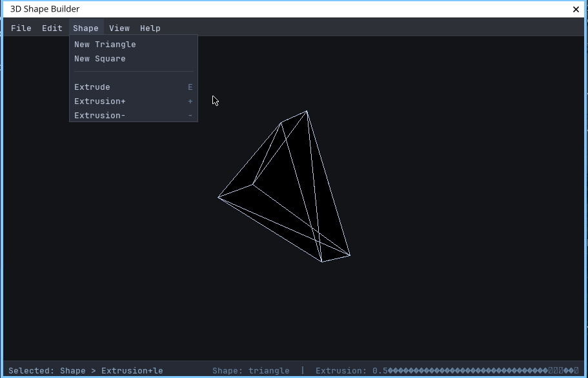Select Extrusion+ to increase extrusion
This screenshot has width=588, height=378.
[x=134, y=101]
